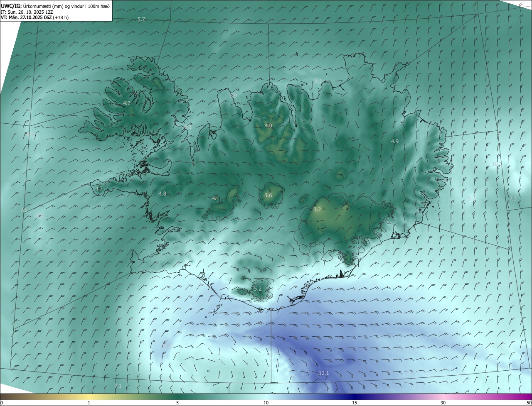
Task: Click the 13.1 value in the blue band
Action: 324,373
